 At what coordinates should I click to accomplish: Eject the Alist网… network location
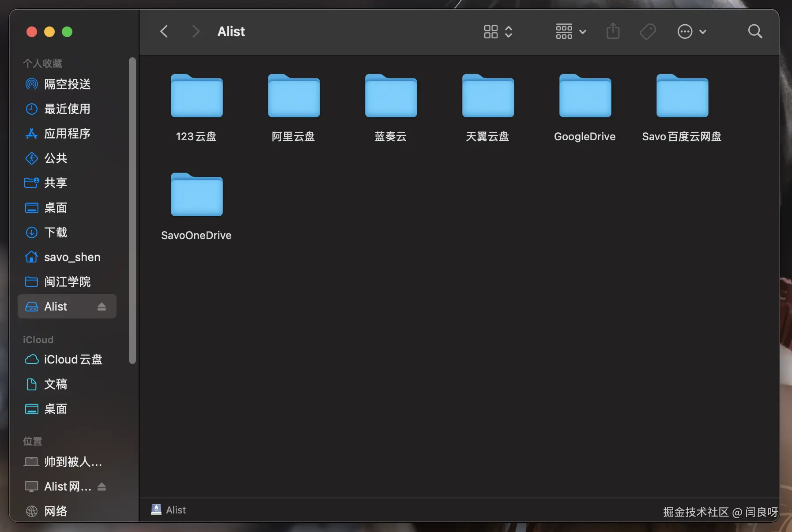pyautogui.click(x=102, y=487)
